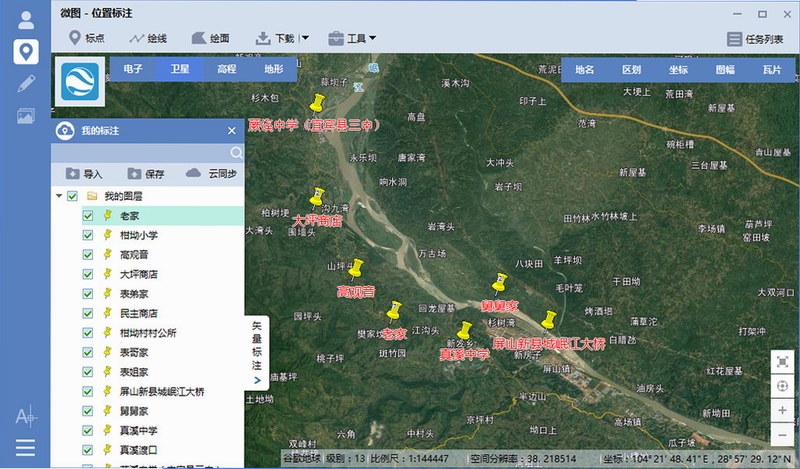Click the 保存 save button
This screenshot has width=800, height=469.
(146, 174)
